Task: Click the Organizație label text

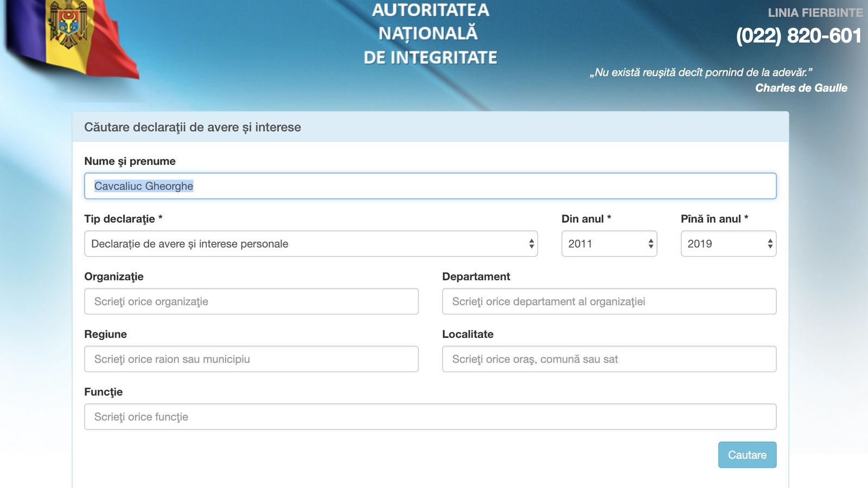Action: pyautogui.click(x=114, y=277)
